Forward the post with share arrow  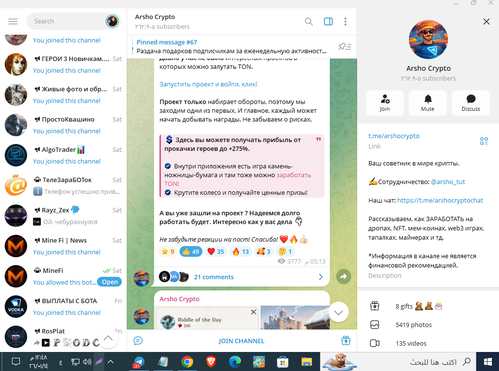point(343,276)
